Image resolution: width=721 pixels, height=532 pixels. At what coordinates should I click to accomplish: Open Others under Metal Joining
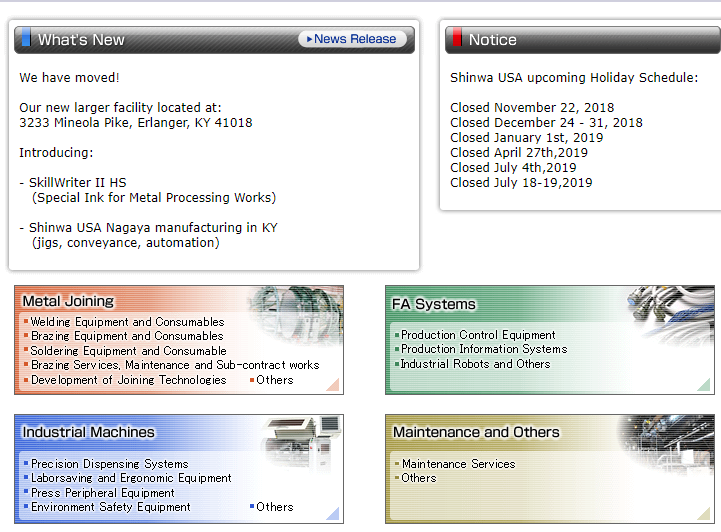(x=275, y=380)
